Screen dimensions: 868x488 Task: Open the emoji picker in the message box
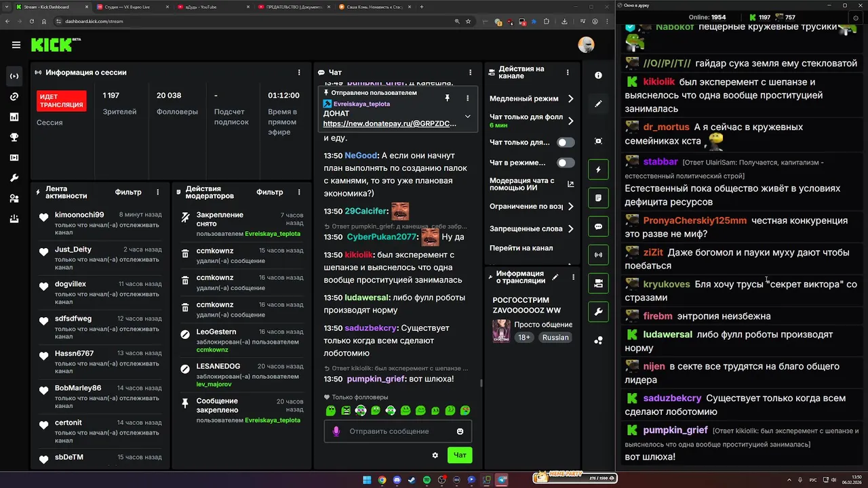point(460,431)
